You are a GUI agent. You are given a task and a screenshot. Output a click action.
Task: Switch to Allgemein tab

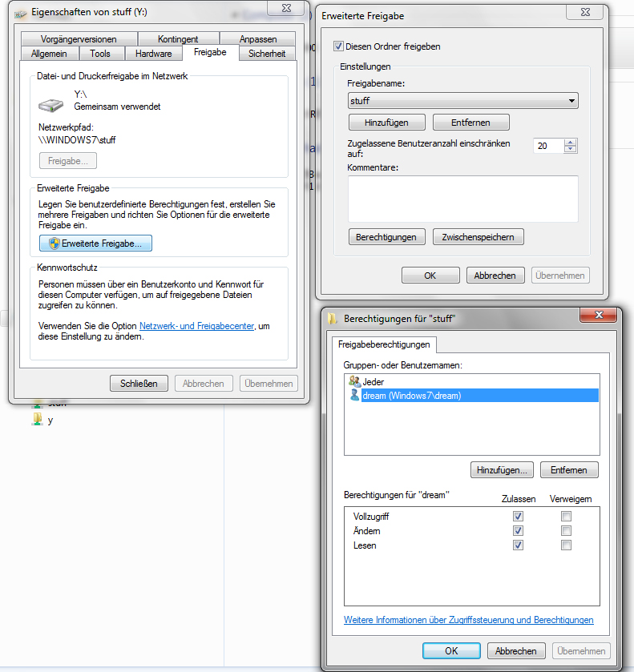pyautogui.click(x=50, y=54)
